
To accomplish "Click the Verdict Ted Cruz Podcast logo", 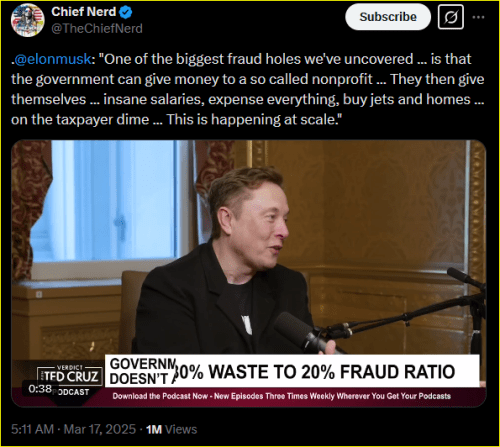I will (69, 380).
